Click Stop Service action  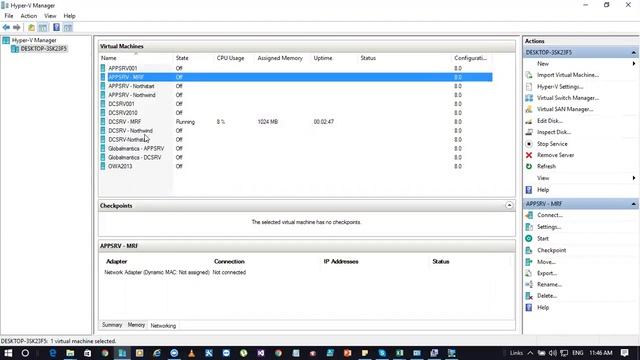pos(552,144)
